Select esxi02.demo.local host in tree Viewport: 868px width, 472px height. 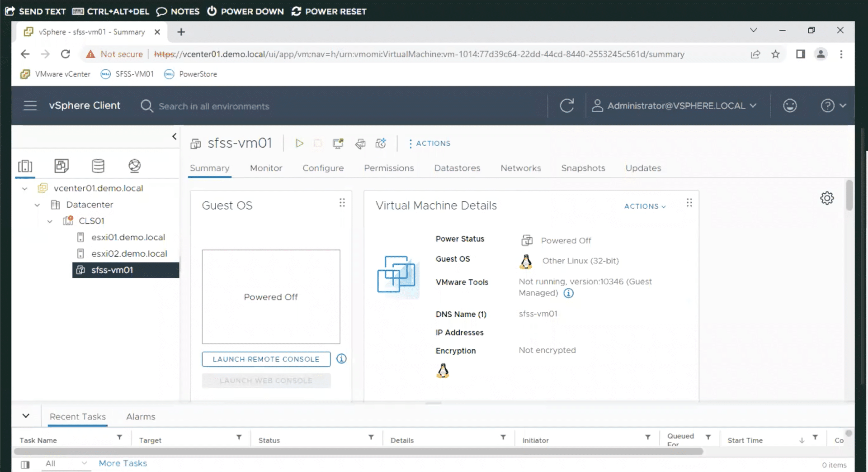129,254
